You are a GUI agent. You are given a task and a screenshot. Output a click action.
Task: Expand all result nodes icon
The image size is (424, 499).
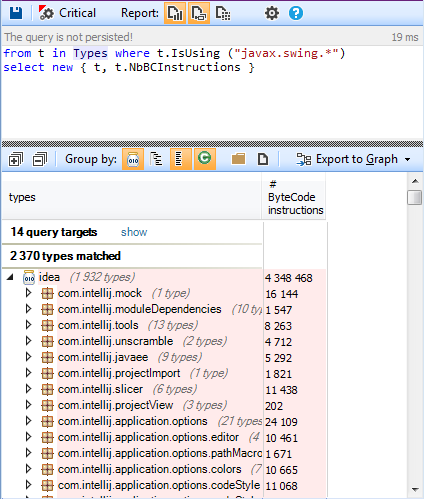[16, 159]
